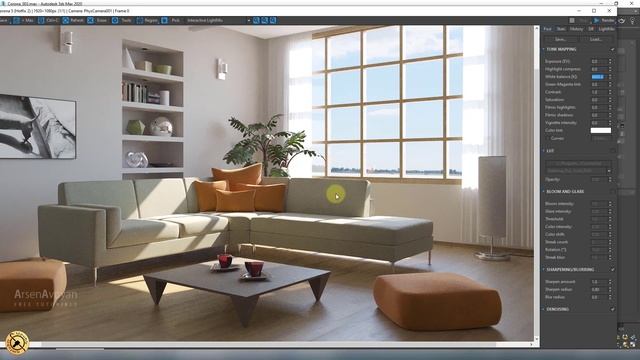Click the Highlight compress value field
This screenshot has width=640, height=360.
point(598,69)
